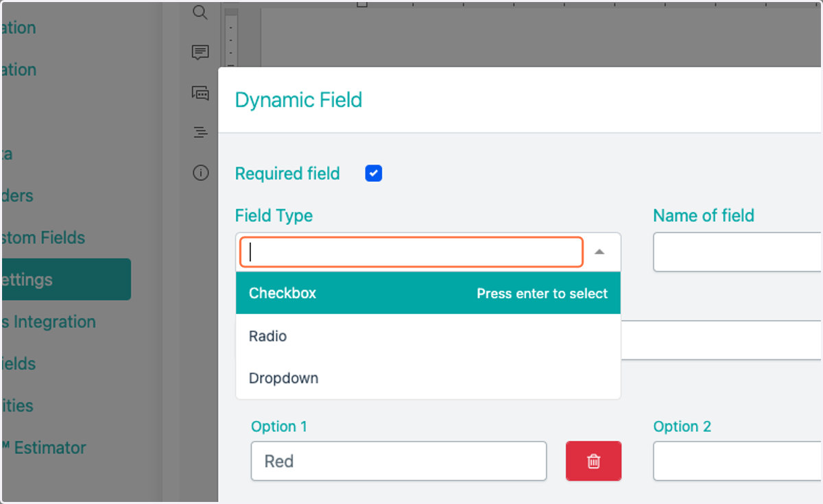Open the multiple comments chat icon
The height and width of the screenshot is (504, 823).
pyautogui.click(x=200, y=93)
